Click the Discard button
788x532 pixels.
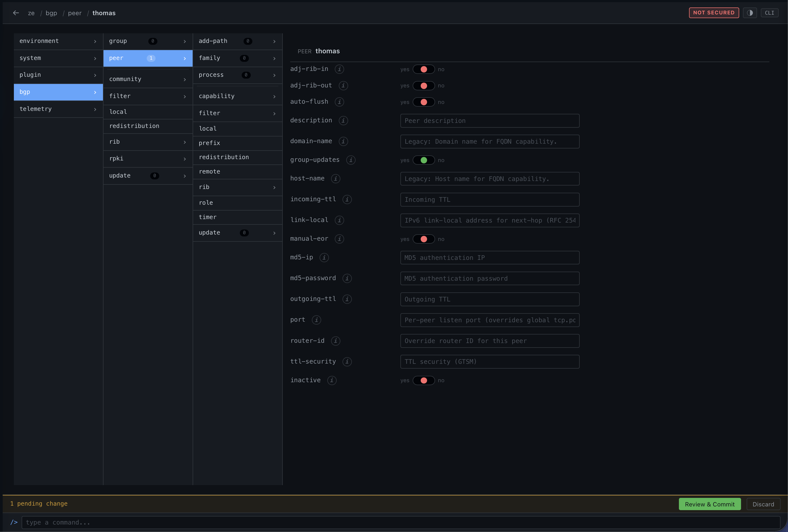coord(763,504)
